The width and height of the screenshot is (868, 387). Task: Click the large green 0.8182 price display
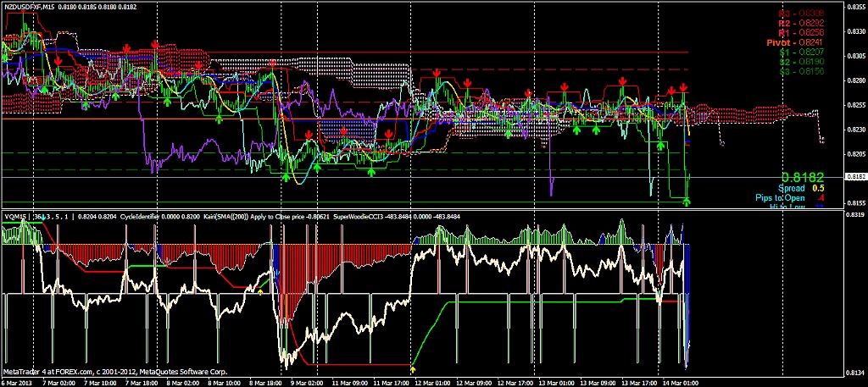point(802,174)
